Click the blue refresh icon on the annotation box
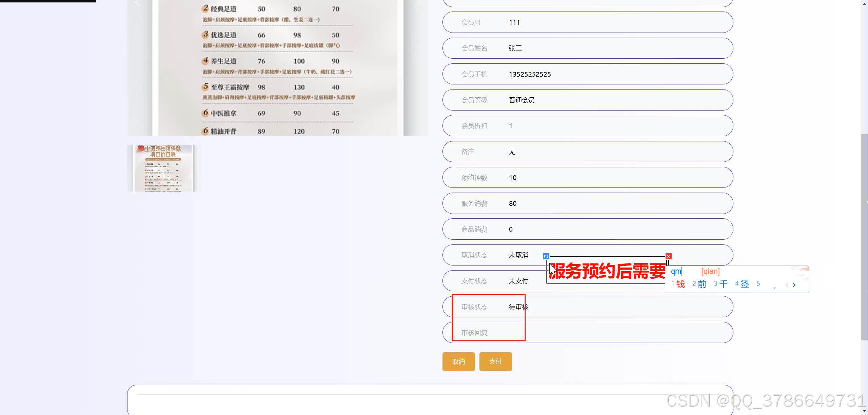Screen dimensions: 868x415 click(546, 256)
